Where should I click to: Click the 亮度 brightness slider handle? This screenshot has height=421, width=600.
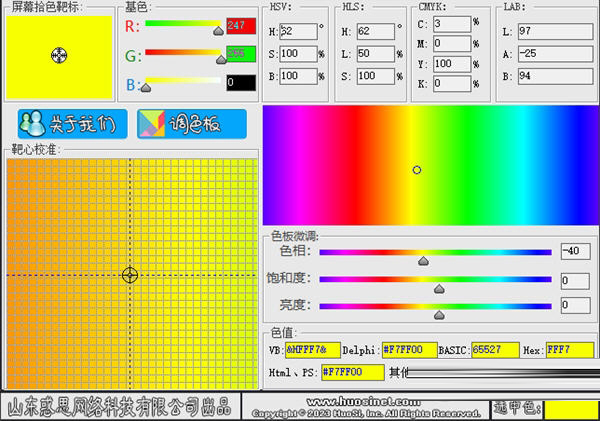pyautogui.click(x=438, y=313)
